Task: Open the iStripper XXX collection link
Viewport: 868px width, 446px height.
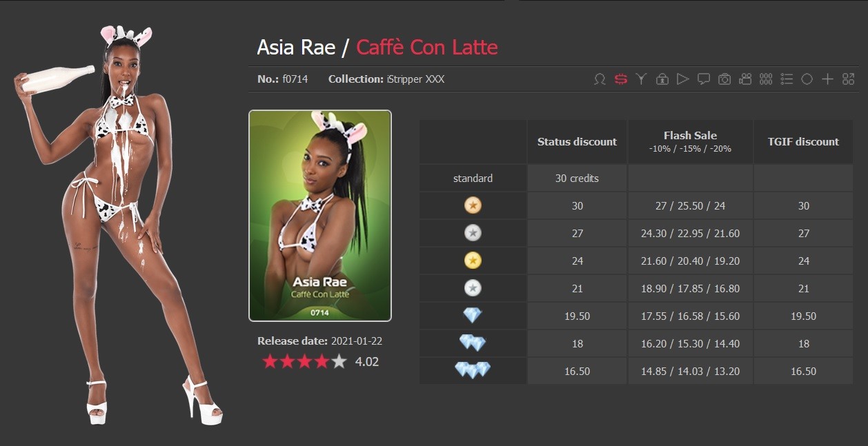Action: (x=415, y=79)
